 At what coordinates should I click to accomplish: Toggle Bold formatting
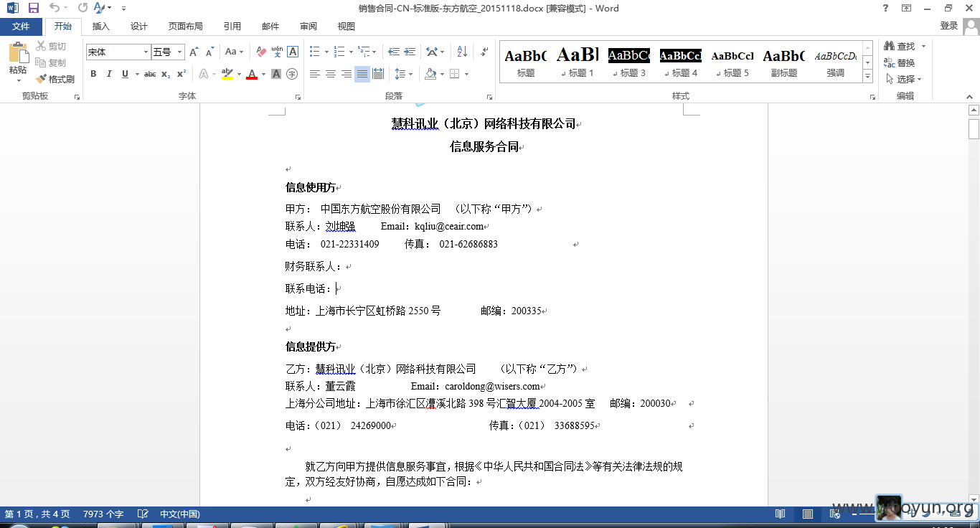coord(93,74)
